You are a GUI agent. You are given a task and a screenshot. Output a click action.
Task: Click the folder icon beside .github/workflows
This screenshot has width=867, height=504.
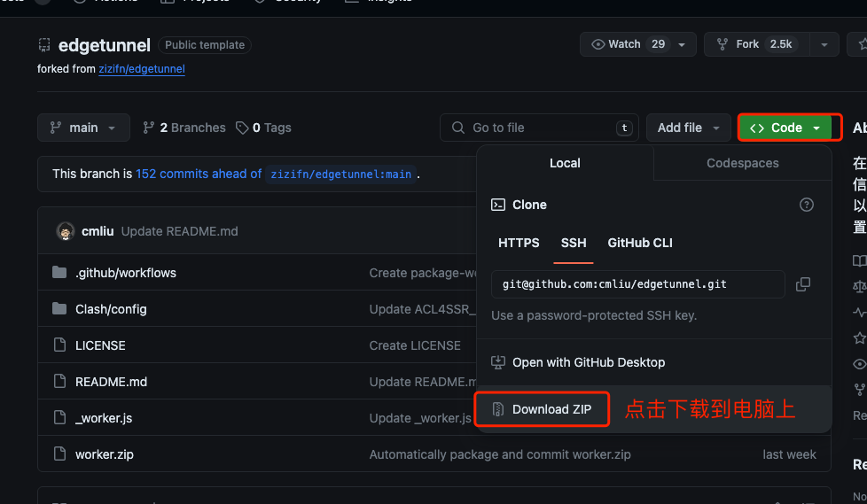point(59,272)
